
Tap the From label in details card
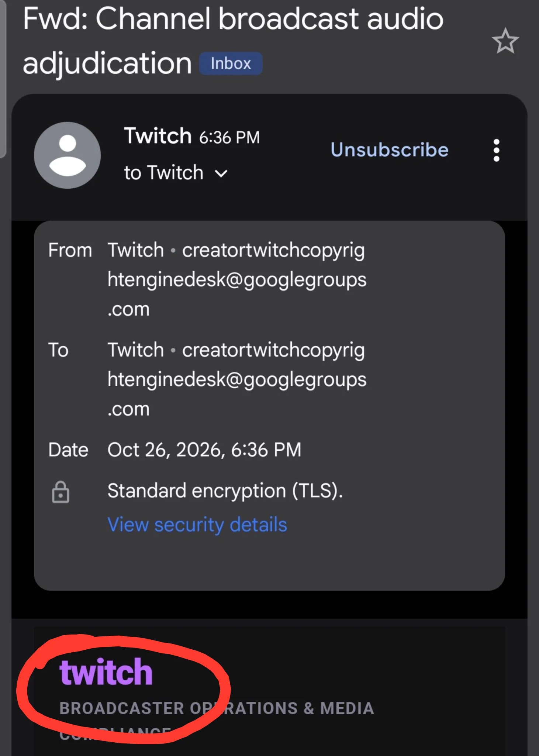pyautogui.click(x=70, y=250)
